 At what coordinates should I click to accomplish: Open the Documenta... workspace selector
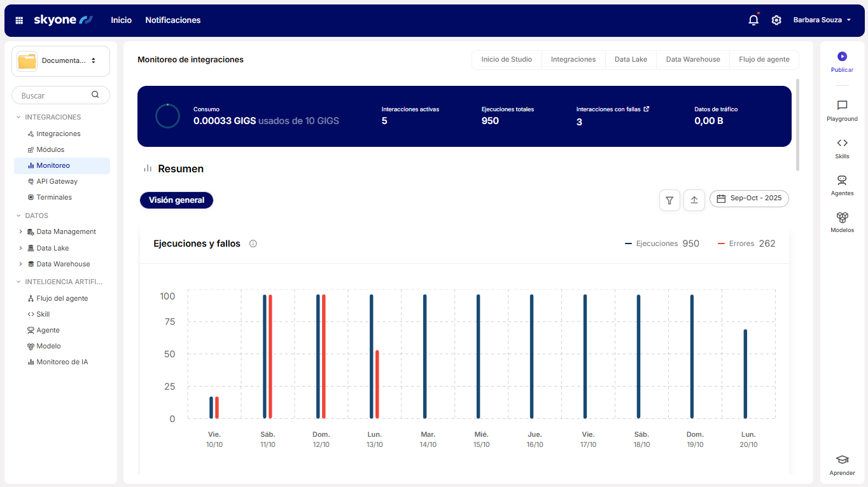(x=60, y=61)
